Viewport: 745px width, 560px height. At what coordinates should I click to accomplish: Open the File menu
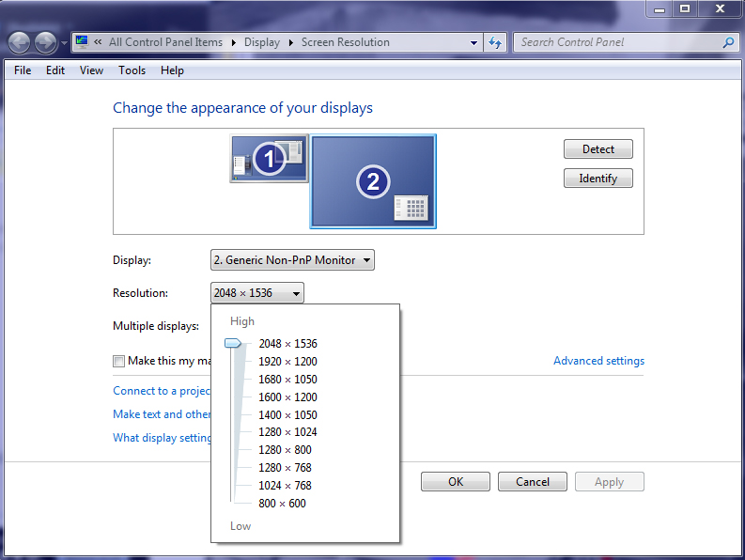click(x=23, y=70)
